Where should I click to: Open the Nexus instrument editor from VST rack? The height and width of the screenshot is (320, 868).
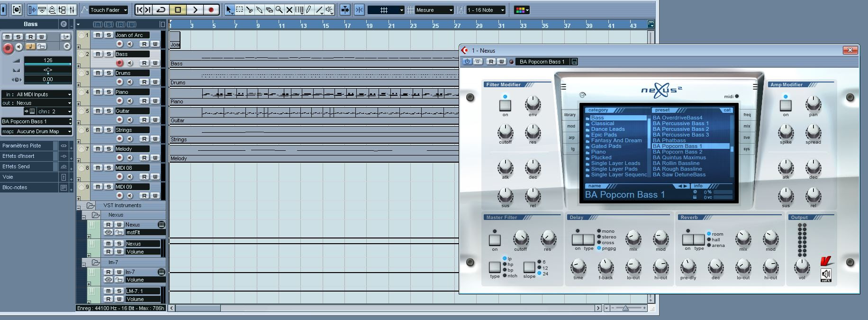click(162, 224)
